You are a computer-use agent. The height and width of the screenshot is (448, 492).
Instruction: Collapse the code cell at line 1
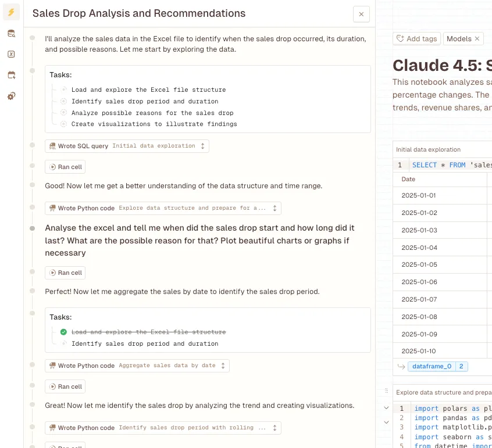(386, 408)
